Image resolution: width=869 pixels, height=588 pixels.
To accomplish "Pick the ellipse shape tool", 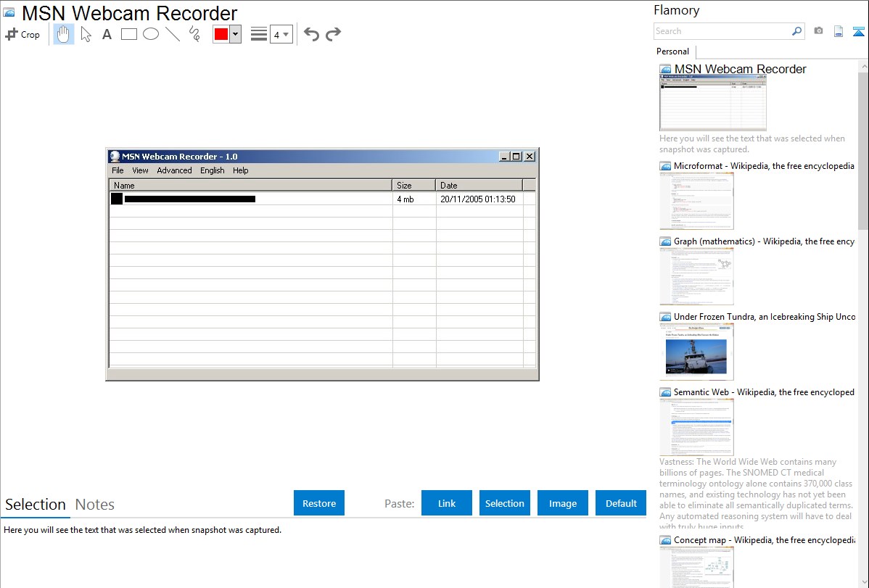I will (x=151, y=34).
